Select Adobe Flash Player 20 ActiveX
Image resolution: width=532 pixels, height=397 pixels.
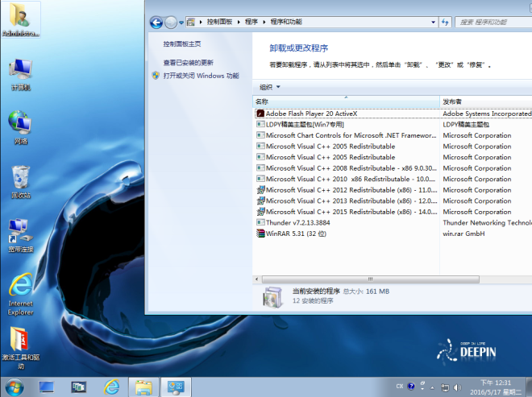(x=311, y=114)
